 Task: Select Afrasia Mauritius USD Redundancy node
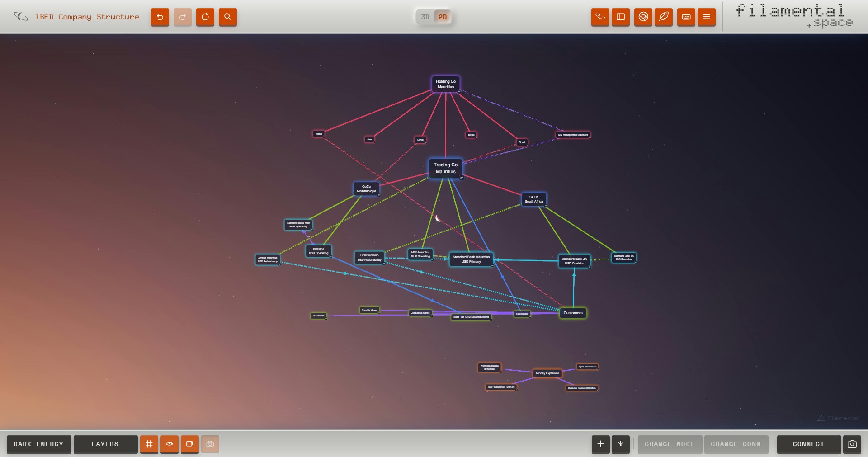268,259
